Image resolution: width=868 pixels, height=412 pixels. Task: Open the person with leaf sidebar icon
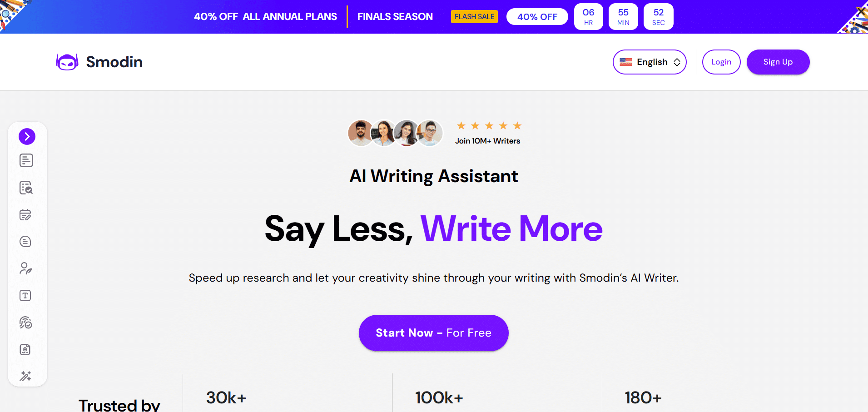pyautogui.click(x=25, y=268)
